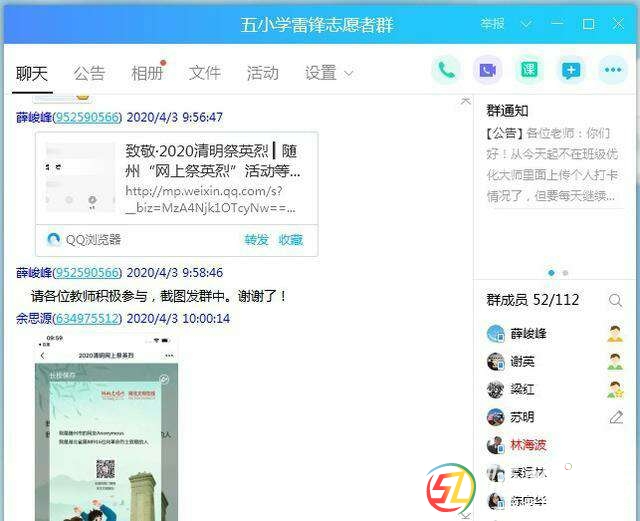This screenshot has height=521, width=640.
Task: Start a group voice call
Action: (x=446, y=70)
